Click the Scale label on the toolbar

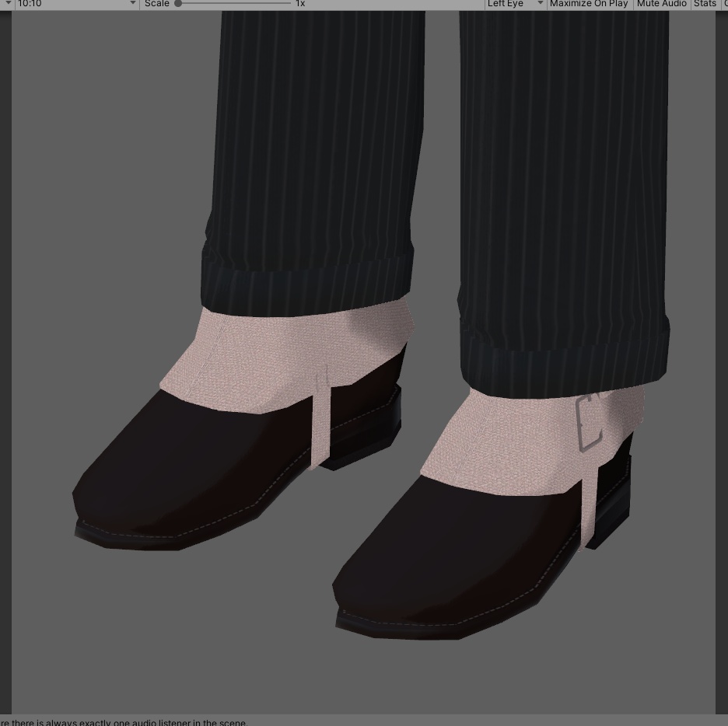[156, 4]
